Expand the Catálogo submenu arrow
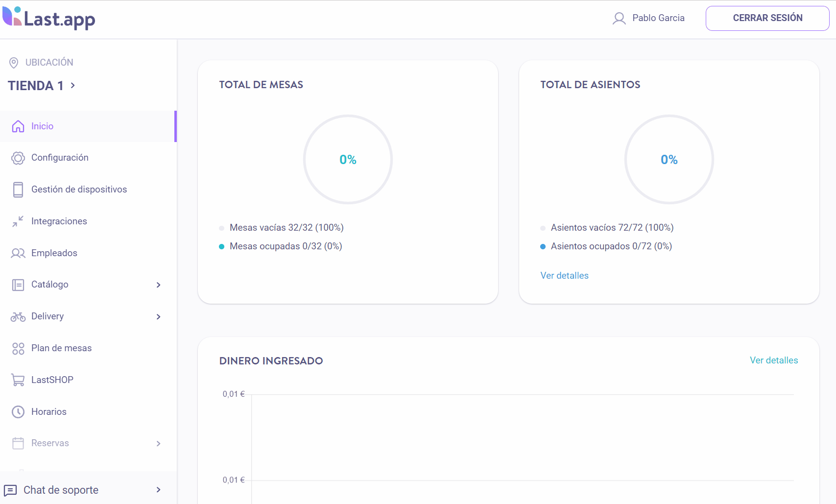This screenshot has height=504, width=836. coord(158,285)
